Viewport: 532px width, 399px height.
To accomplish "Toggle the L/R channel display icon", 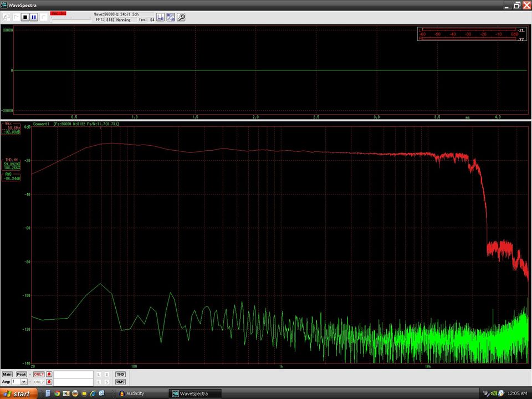I will pyautogui.click(x=161, y=17).
